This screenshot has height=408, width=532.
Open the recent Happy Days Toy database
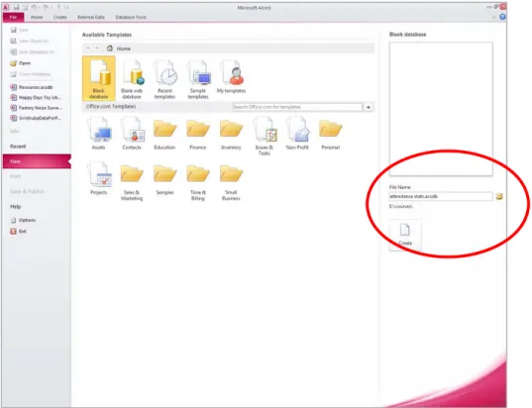36,98
